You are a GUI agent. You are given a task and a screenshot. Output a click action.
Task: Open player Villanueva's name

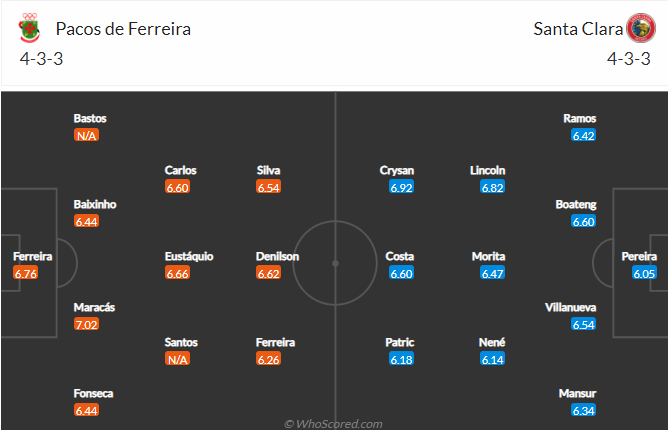coord(570,307)
